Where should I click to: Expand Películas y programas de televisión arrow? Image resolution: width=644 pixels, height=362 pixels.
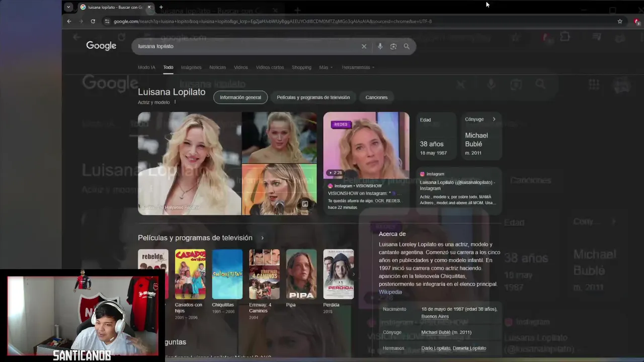[262, 238]
